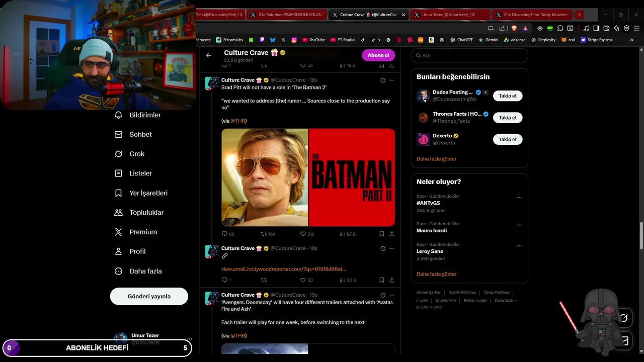
Task: Open Brad Pitt Batman Part II image
Action: [x=308, y=177]
